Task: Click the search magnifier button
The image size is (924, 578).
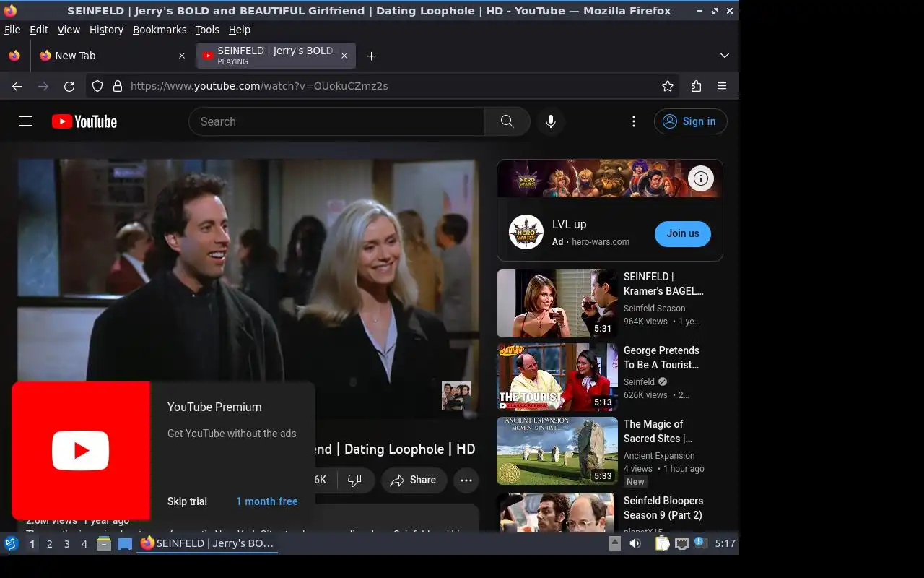Action: [x=507, y=121]
